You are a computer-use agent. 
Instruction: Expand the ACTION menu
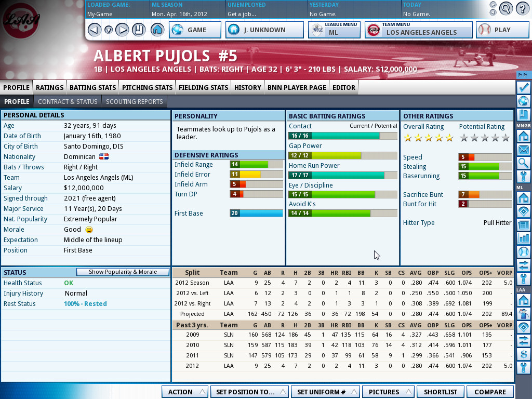pyautogui.click(x=185, y=392)
